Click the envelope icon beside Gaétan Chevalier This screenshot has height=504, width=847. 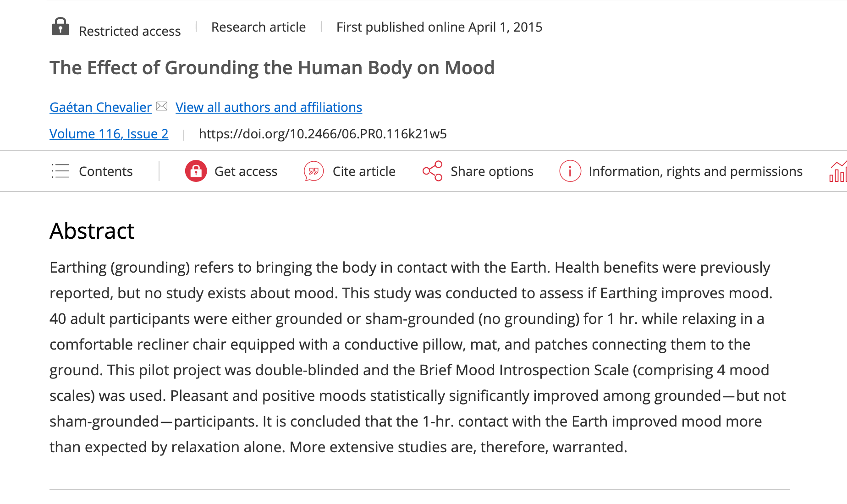tap(161, 106)
